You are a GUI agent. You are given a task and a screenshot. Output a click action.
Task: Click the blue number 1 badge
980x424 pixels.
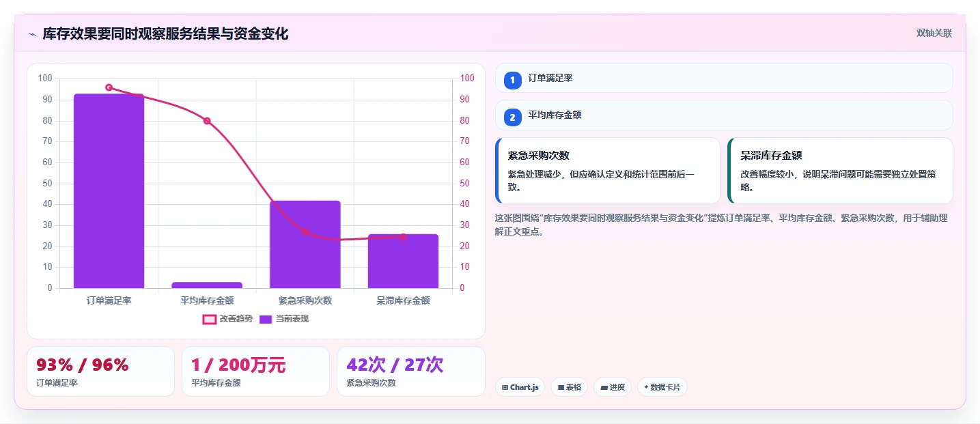[513, 80]
